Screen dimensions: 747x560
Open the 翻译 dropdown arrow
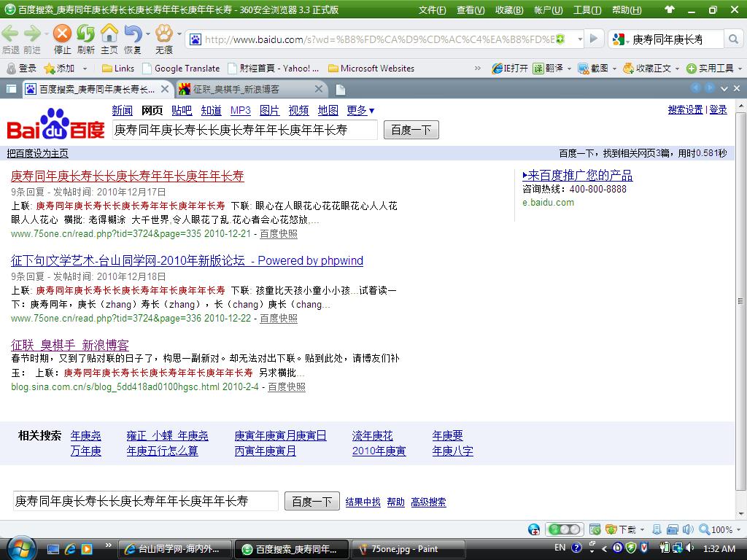point(569,69)
